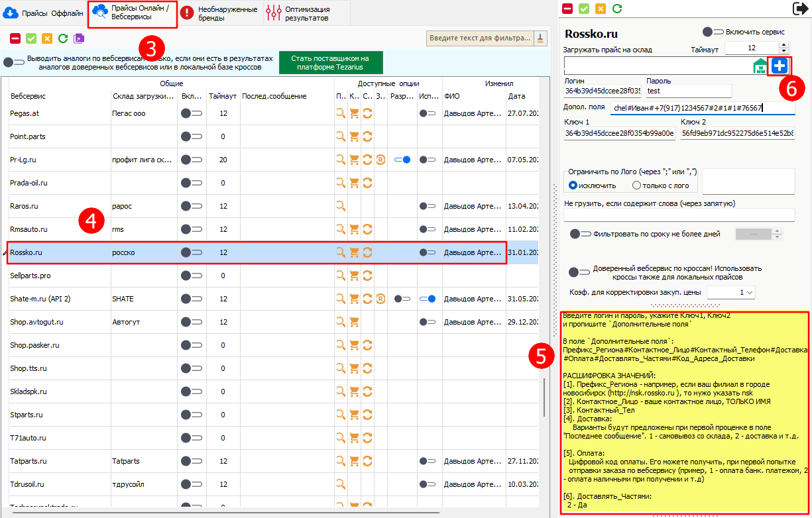
Task: Click the 'Не грузить, если содержит слова' field
Action: pos(679,215)
